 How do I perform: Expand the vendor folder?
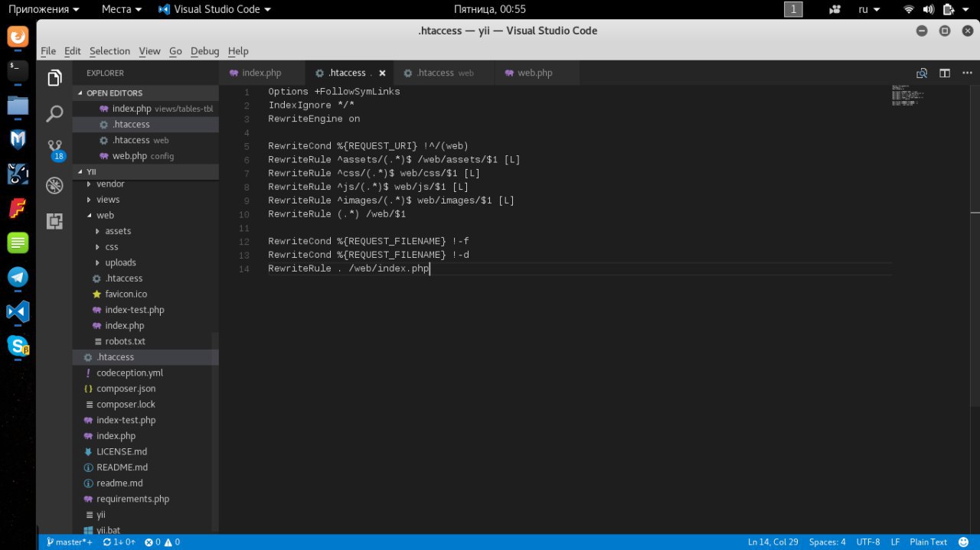[145, 184]
